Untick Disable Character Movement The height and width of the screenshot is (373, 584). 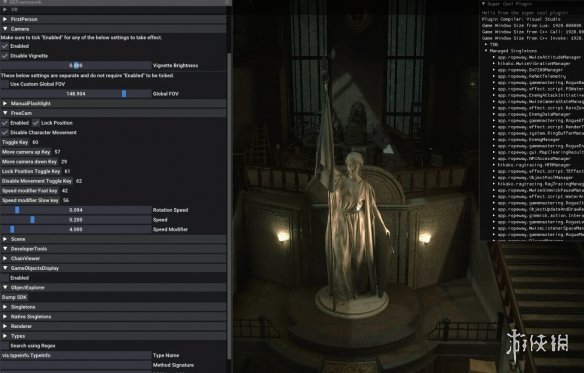pyautogui.click(x=4, y=133)
